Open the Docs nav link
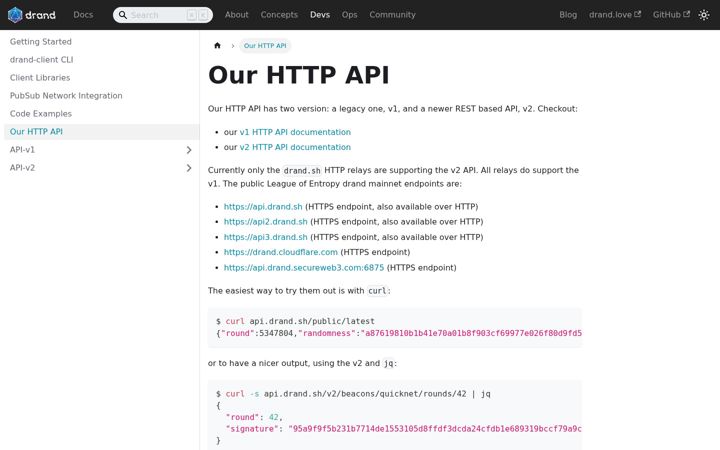 point(83,15)
